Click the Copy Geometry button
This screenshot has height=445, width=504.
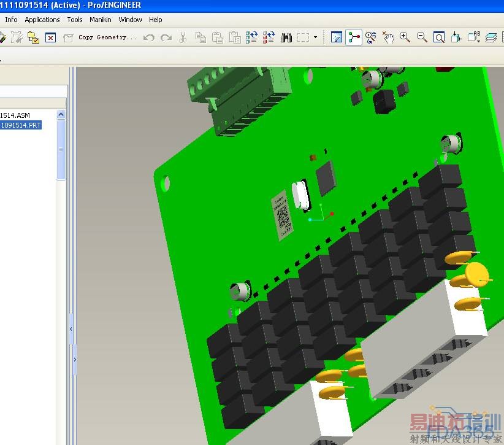(x=107, y=37)
